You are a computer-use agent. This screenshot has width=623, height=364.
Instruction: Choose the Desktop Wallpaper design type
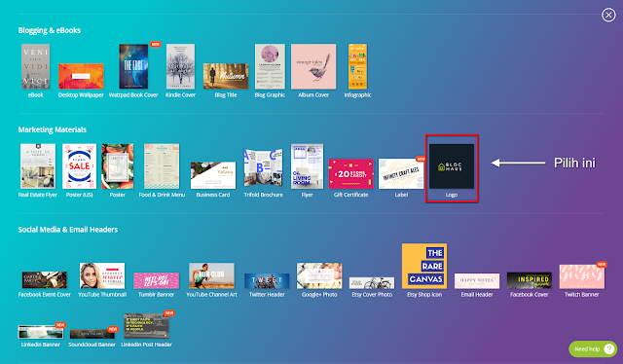point(81,76)
